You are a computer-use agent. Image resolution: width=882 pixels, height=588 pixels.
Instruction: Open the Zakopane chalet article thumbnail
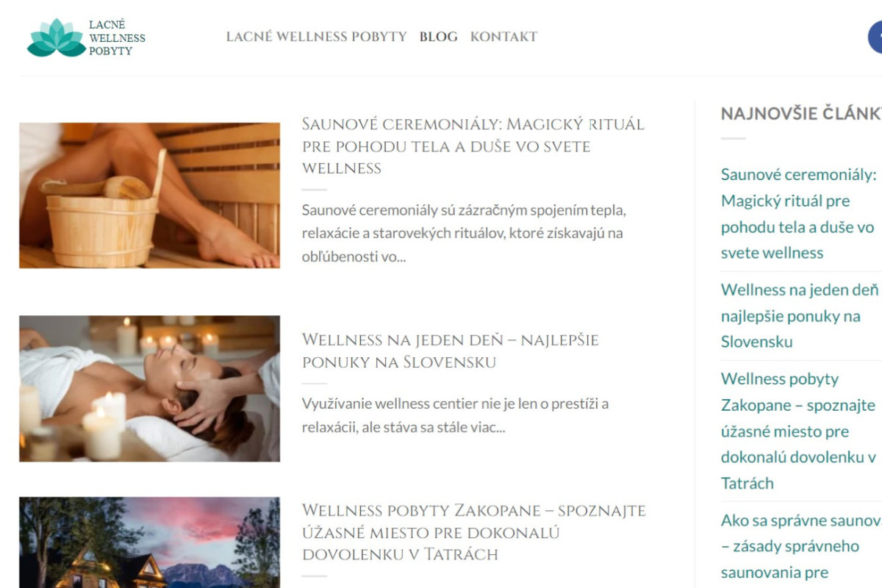coord(150,542)
